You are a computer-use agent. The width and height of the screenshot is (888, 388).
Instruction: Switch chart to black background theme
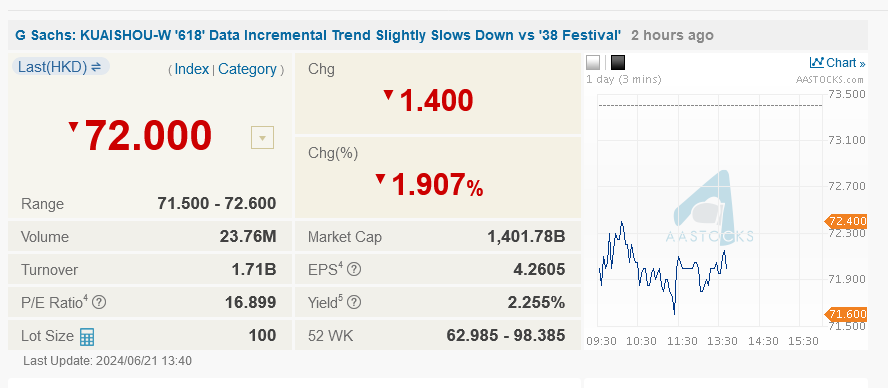pos(618,62)
